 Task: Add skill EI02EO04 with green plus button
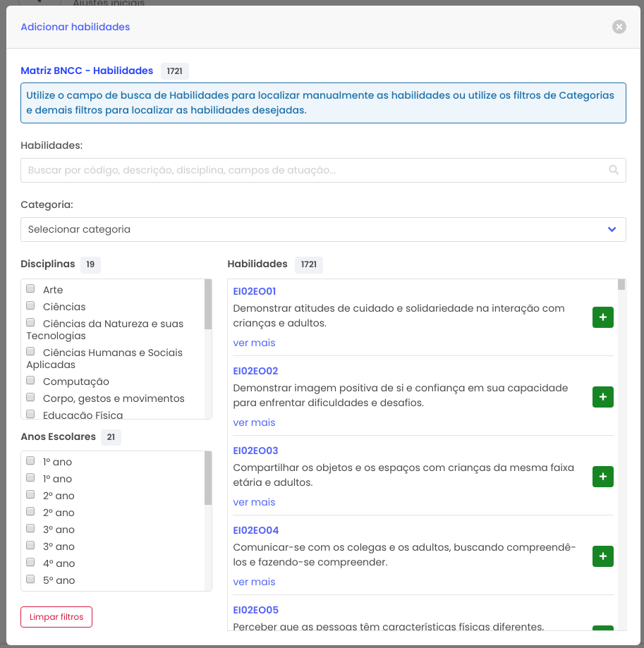click(602, 556)
